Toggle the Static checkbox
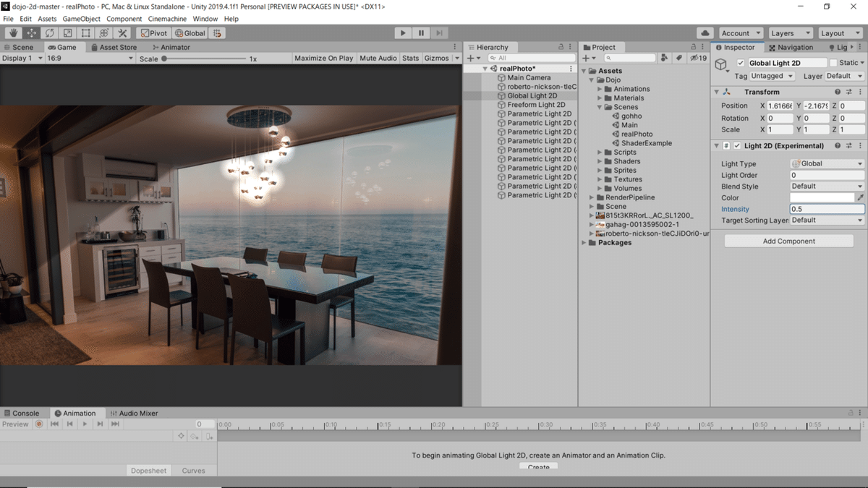Viewport: 868px width, 488px height. [x=833, y=64]
